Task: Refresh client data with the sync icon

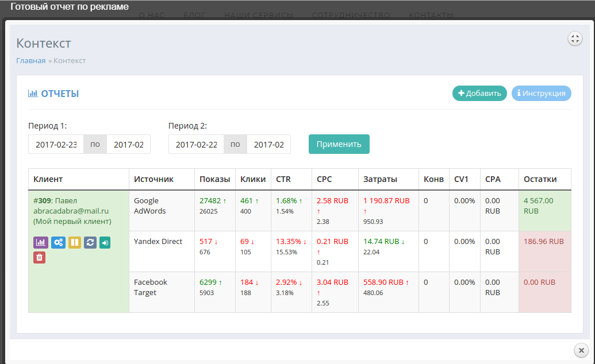Action: (x=90, y=243)
